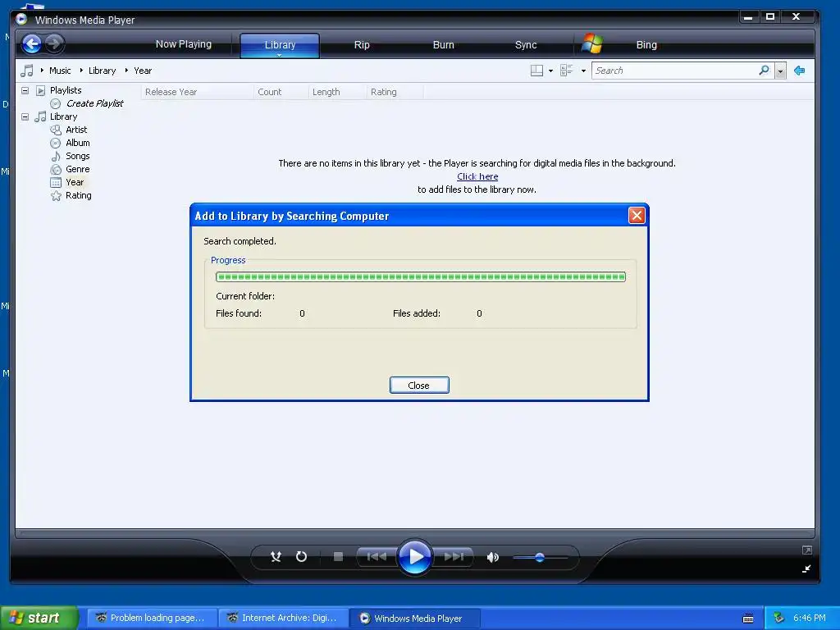
Task: Open the Bing tab
Action: (x=646, y=45)
